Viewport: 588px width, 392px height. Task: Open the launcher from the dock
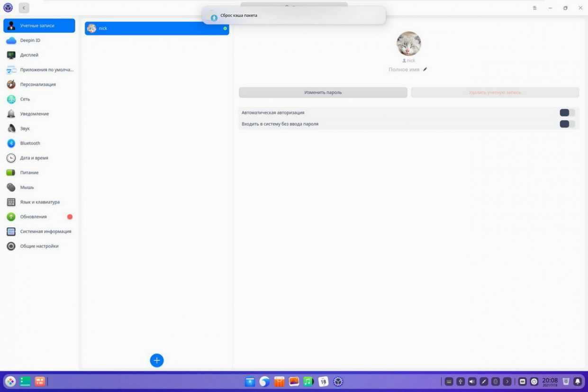[10, 382]
